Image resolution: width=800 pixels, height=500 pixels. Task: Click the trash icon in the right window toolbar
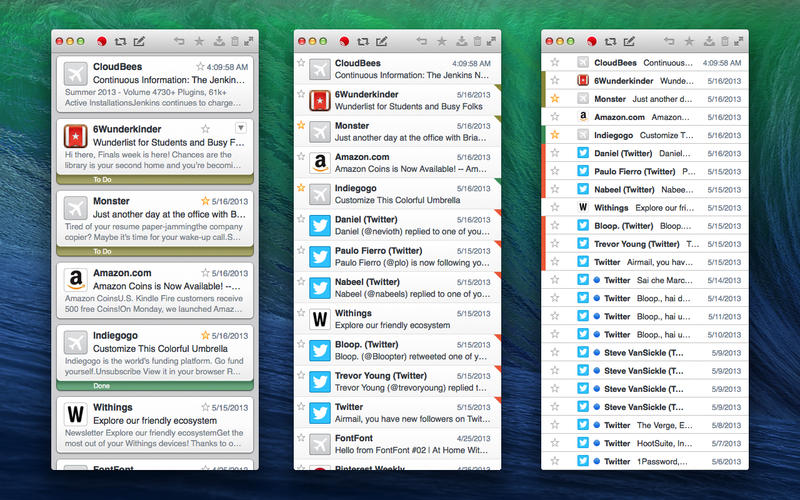(x=724, y=42)
